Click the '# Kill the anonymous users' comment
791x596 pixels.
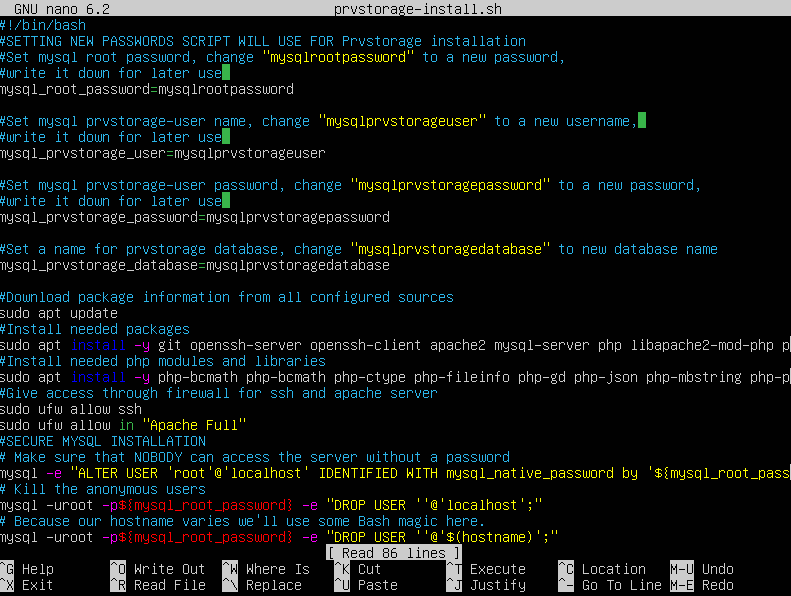click(103, 489)
